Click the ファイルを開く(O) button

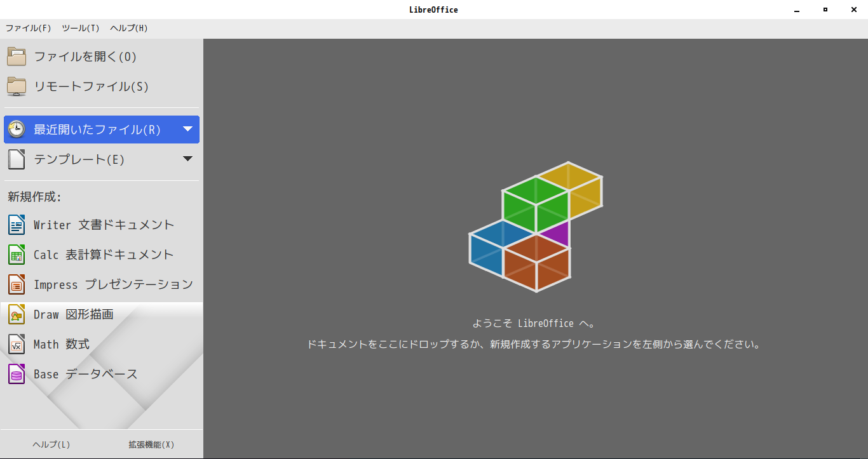pos(102,57)
